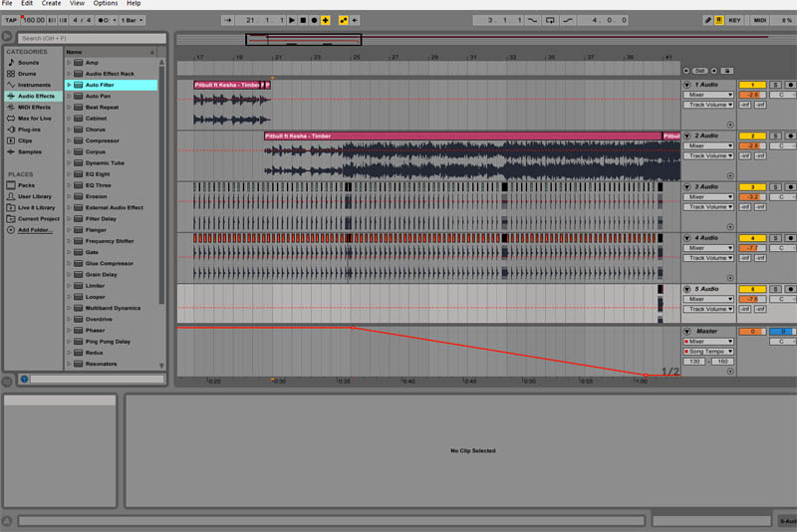Solo the 1 Audio track
797x532 pixels.
click(775, 85)
